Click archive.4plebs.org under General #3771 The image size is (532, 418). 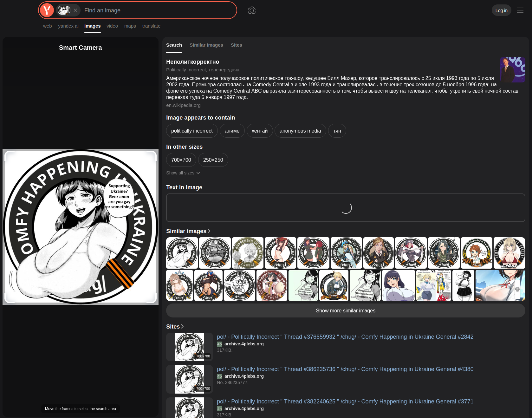[244, 408]
